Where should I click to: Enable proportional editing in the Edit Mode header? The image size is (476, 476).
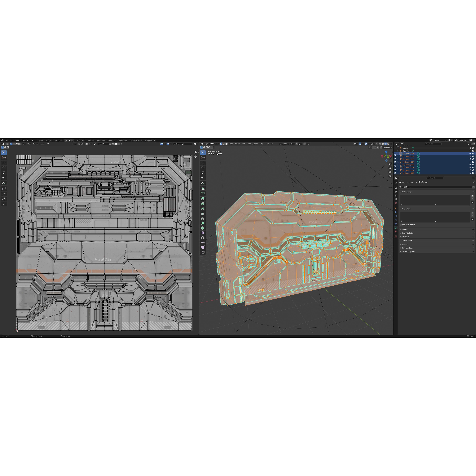305,144
